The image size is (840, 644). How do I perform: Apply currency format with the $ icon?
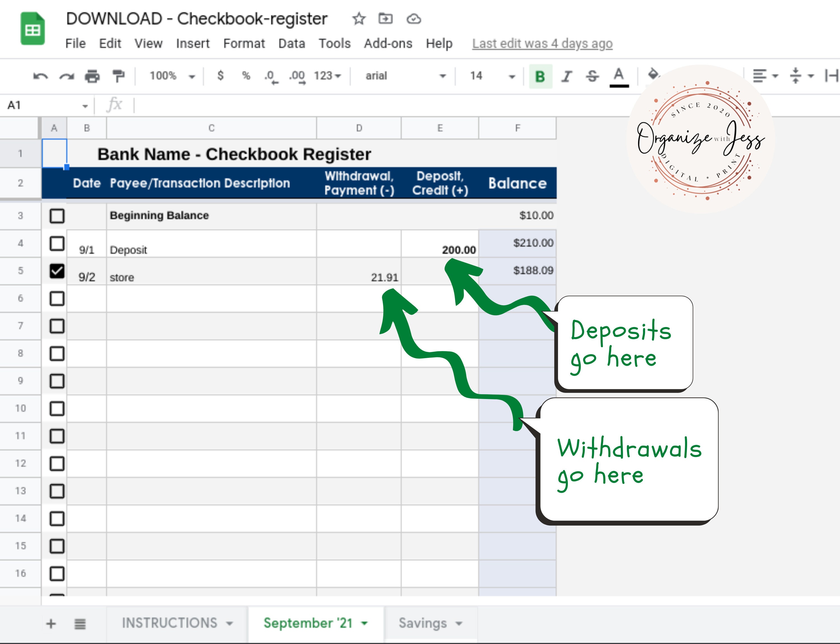coord(220,76)
